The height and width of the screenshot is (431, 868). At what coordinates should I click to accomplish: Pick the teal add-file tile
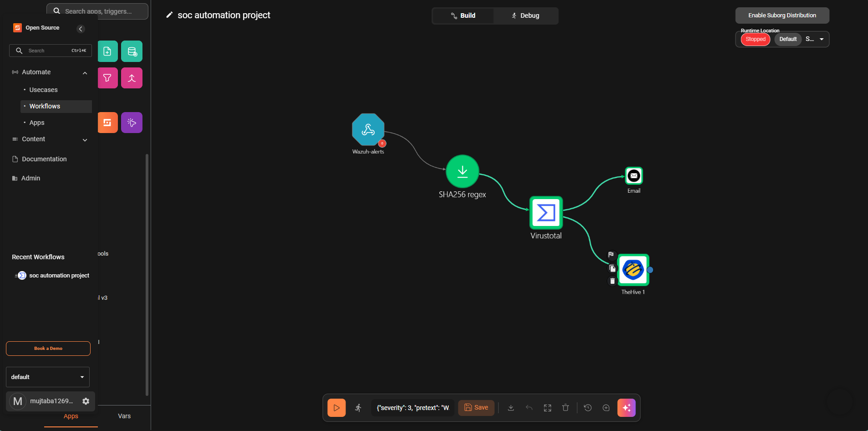107,51
